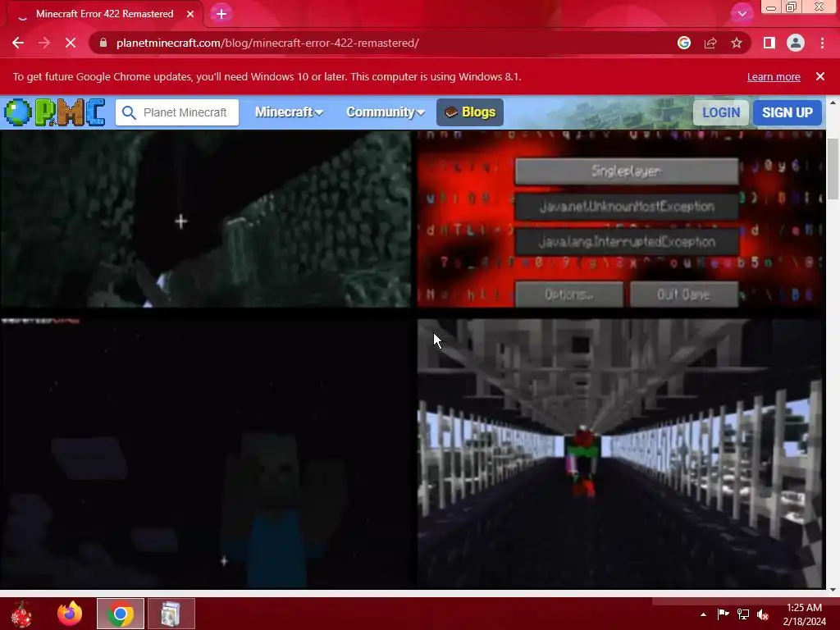Click the browser forward arrow

coord(44,43)
